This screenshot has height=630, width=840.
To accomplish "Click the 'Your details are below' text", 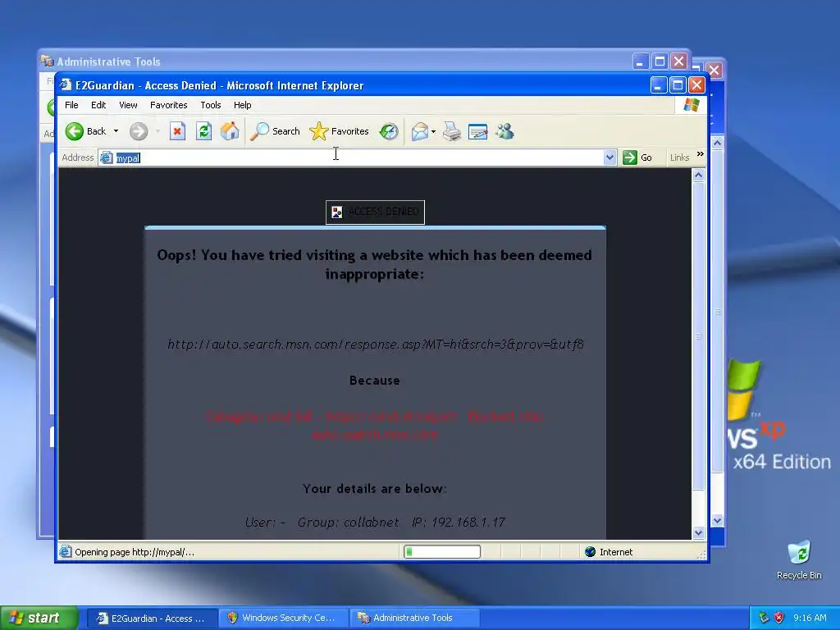I will [x=374, y=489].
